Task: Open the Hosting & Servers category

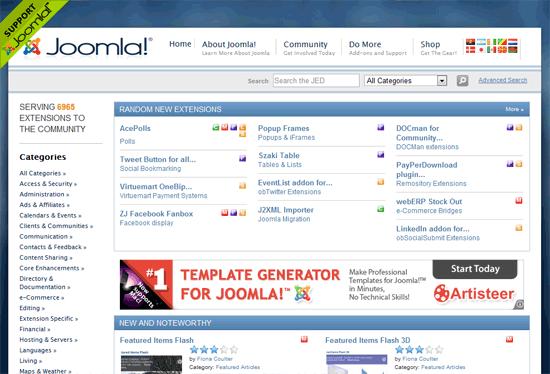Action: 48,340
